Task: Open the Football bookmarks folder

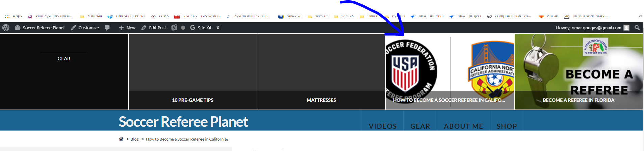Action: click(91, 16)
